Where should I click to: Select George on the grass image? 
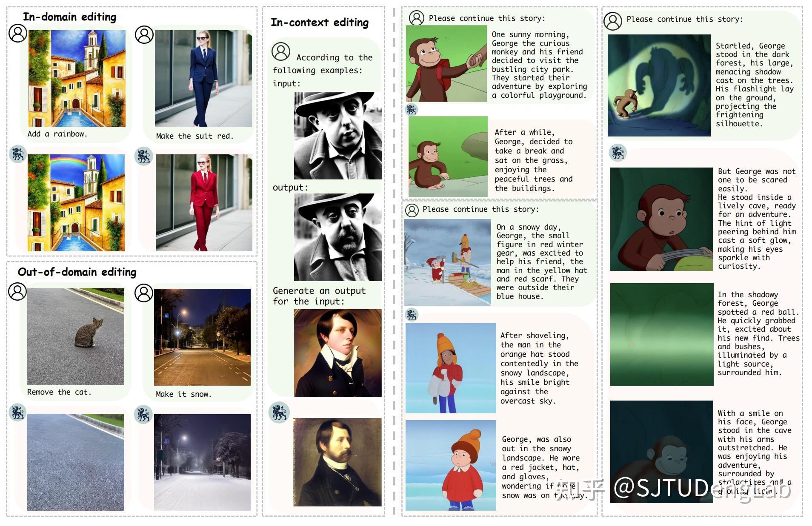click(448, 156)
